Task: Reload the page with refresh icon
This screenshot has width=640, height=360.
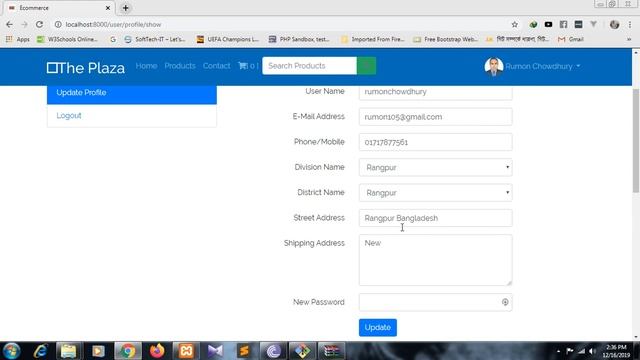Action: [x=39, y=24]
